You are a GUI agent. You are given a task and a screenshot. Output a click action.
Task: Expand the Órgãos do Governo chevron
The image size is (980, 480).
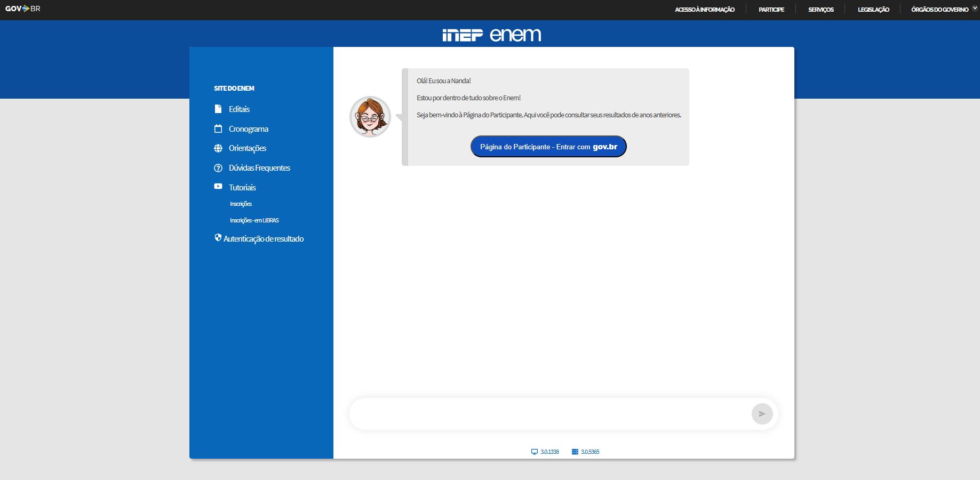click(x=975, y=9)
